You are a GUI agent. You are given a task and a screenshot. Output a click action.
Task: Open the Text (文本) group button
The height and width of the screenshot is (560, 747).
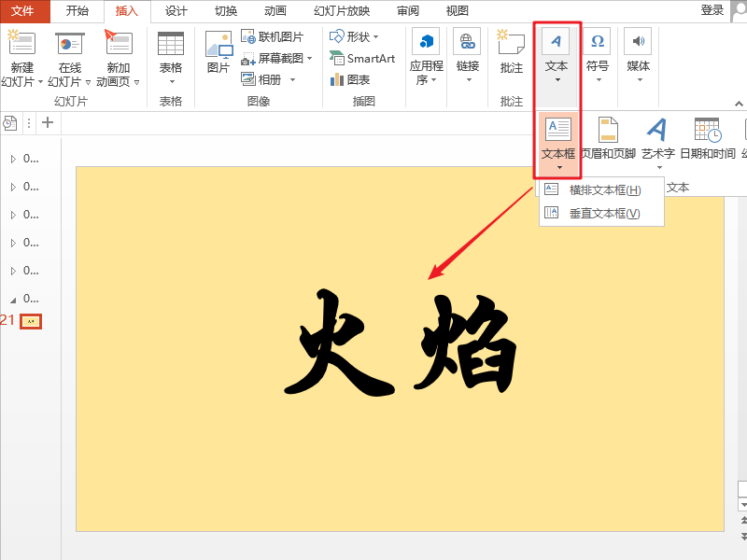pos(557,56)
